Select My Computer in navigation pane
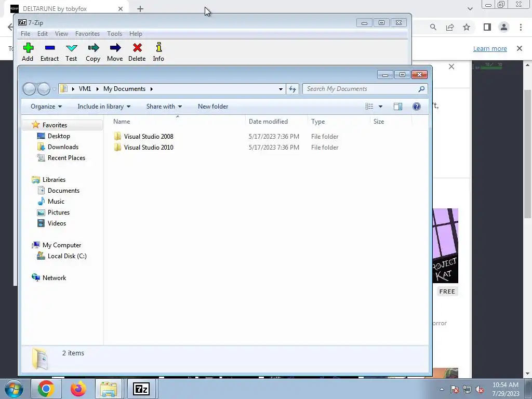The image size is (532, 399). (62, 245)
